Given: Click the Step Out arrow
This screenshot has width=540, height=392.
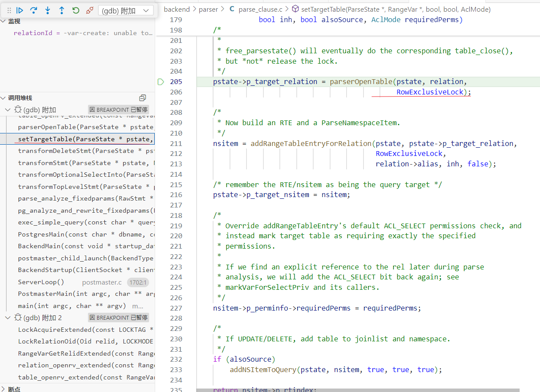Looking at the screenshot, I should click(x=62, y=10).
